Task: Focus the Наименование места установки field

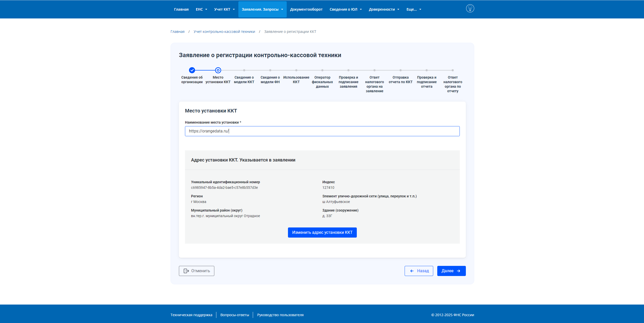Action: point(322,131)
